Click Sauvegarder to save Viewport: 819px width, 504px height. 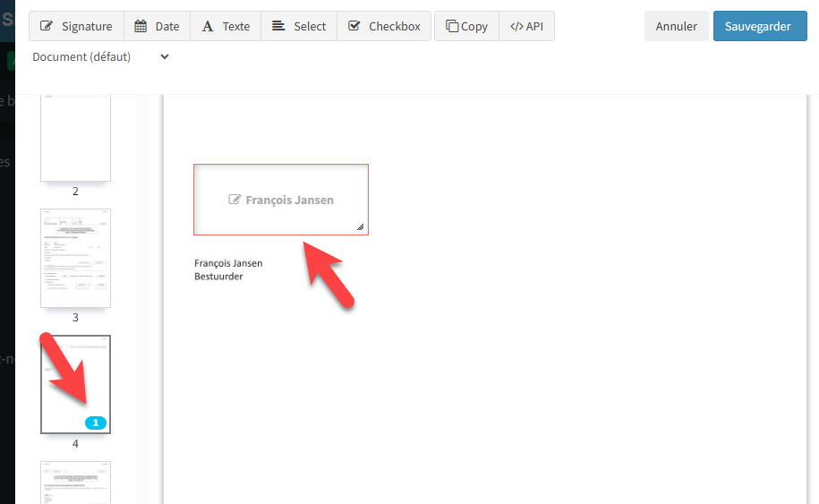[760, 26]
